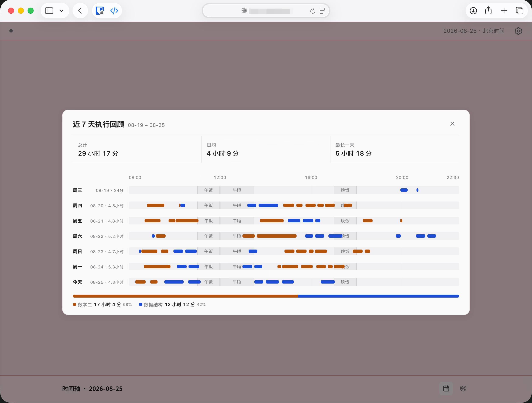
Task: Focus the browser address bar
Action: (266, 11)
